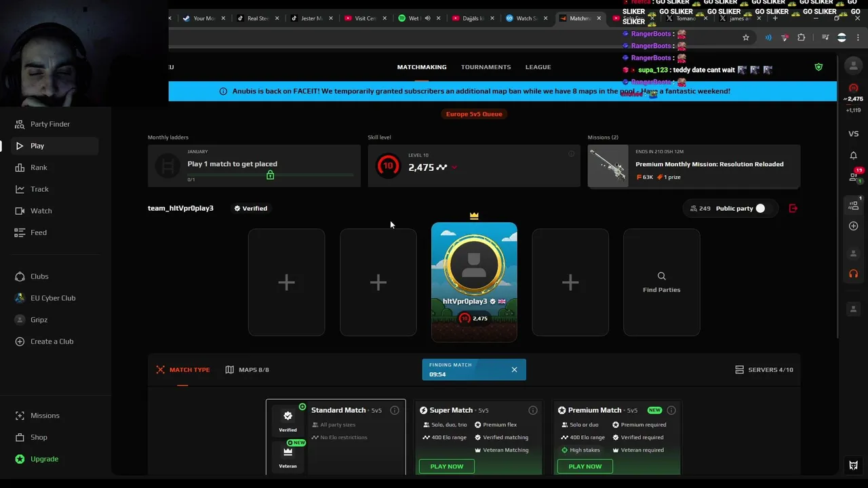Switch to the Visit Cen... YouTube tab
Viewport: 868px width, 488px height.
click(365, 18)
